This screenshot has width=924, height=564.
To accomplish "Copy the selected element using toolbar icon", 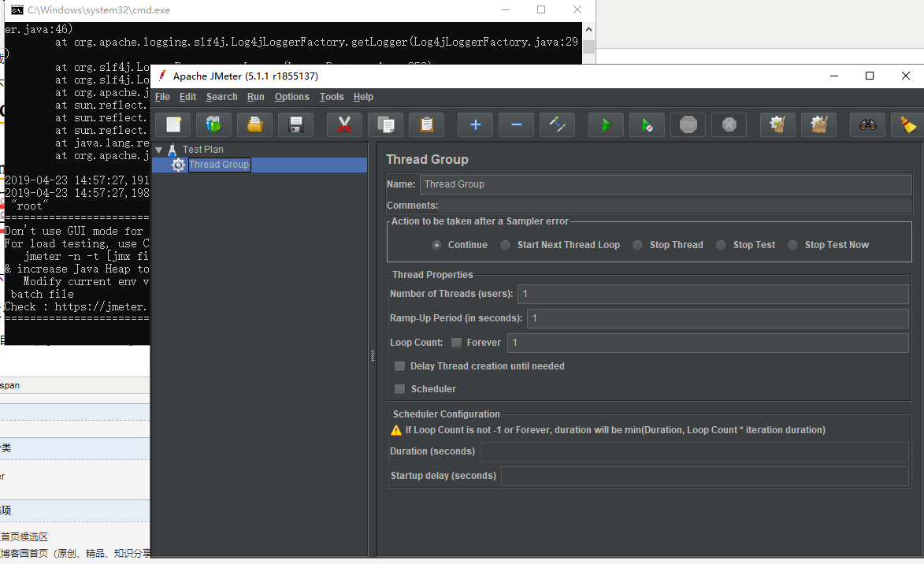I will click(x=385, y=125).
